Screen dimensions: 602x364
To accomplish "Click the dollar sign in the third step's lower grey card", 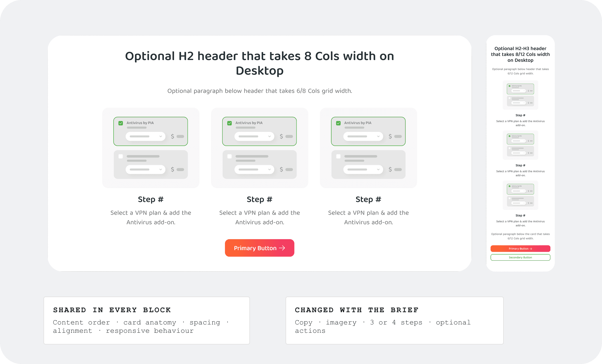I will click(390, 169).
